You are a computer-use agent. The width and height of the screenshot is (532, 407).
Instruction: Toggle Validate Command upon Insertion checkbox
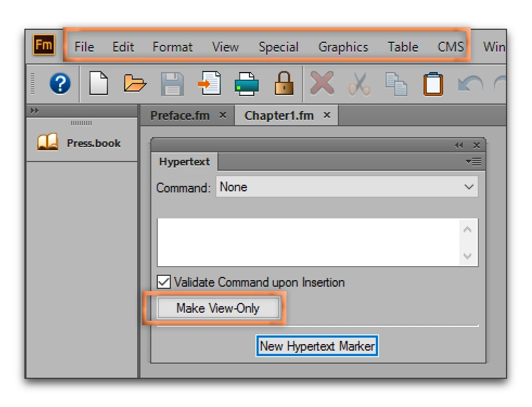click(164, 282)
